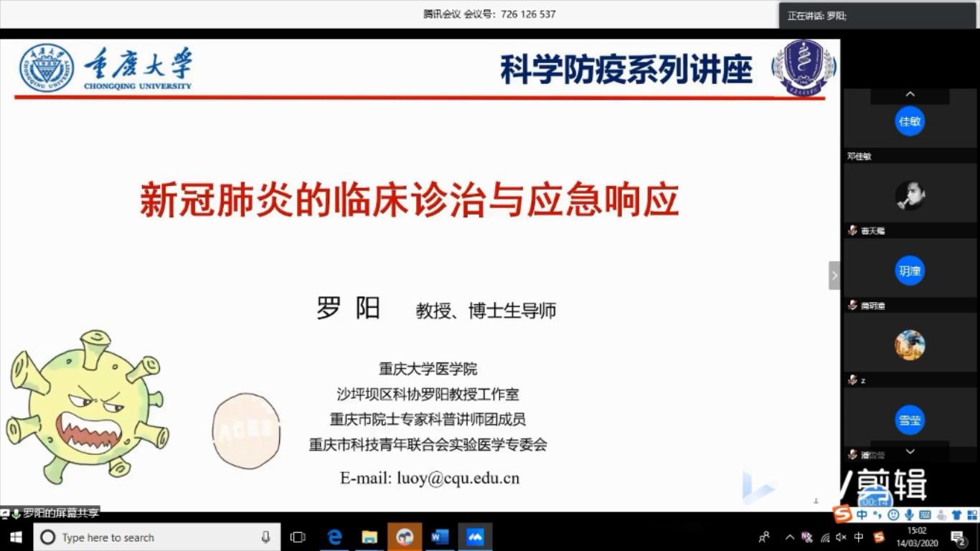Open the People icon in system tray
Image resolution: width=980 pixels, height=551 pixels.
click(764, 537)
